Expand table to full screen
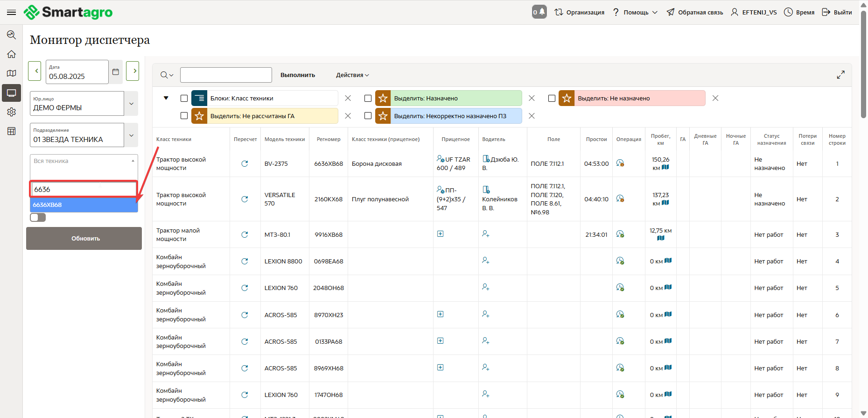Screen dimensions: 868x418 pyautogui.click(x=840, y=75)
